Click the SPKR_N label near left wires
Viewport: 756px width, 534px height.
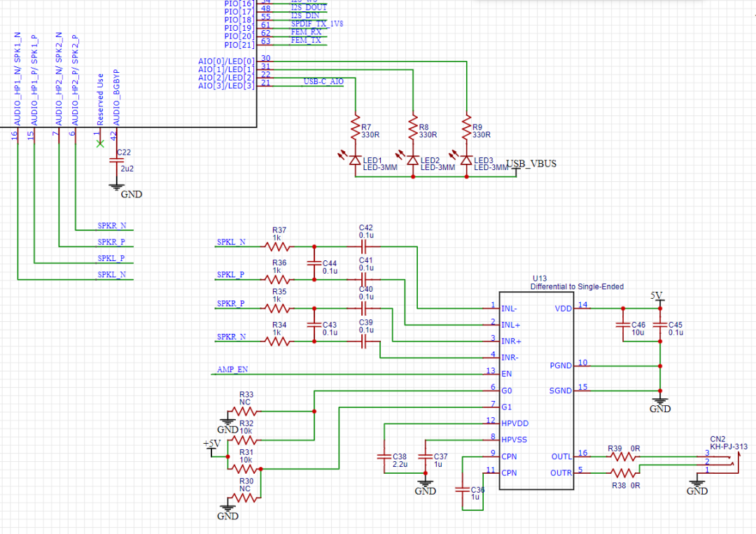point(112,225)
